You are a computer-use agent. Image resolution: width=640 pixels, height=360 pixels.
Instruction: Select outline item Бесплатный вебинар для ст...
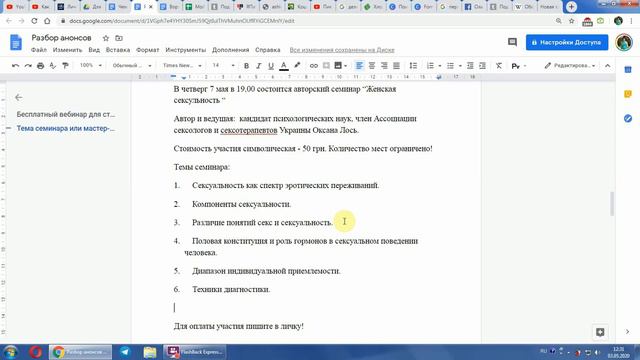point(66,114)
